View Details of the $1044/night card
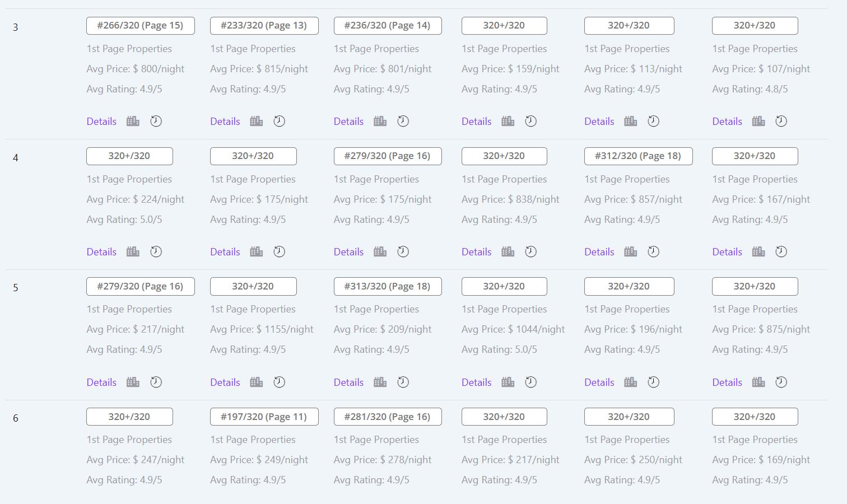The image size is (847, 504). coord(476,382)
